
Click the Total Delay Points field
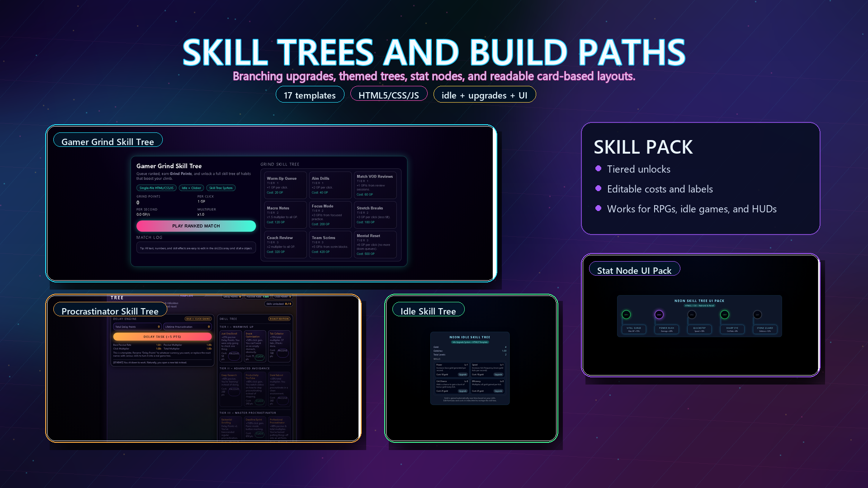[137, 327]
